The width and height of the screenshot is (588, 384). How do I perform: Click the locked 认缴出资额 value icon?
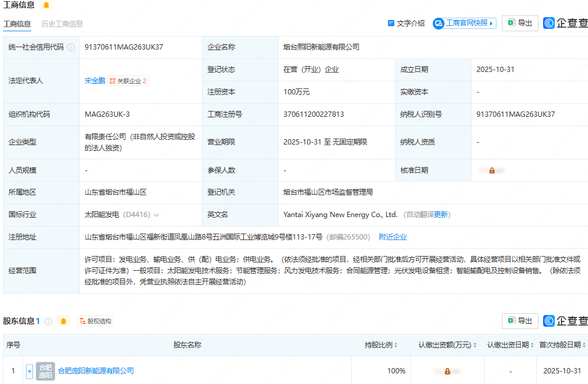[447, 371]
